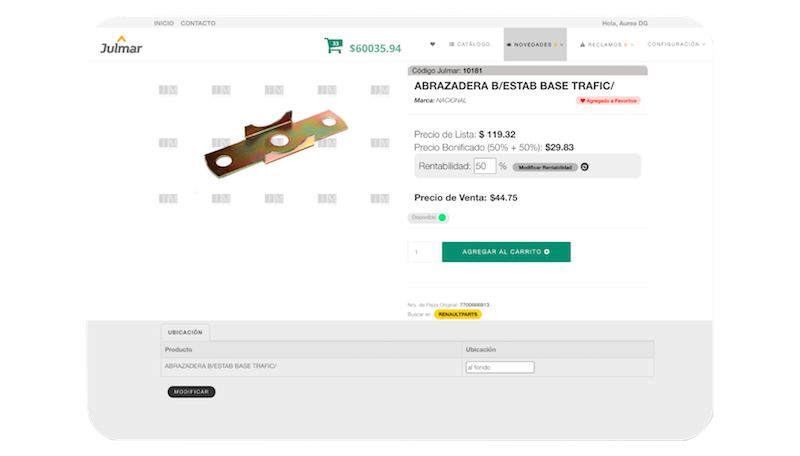Click the favorites heart icon in navbar
The width and height of the screenshot is (800, 456).
click(433, 44)
